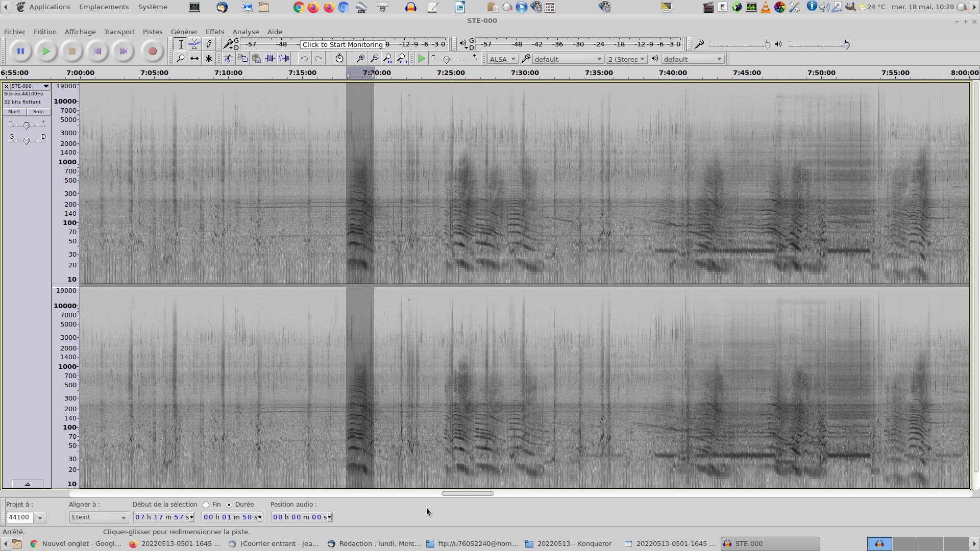Select the Fin radio button
Screen dimensions: 980x551
point(206,505)
